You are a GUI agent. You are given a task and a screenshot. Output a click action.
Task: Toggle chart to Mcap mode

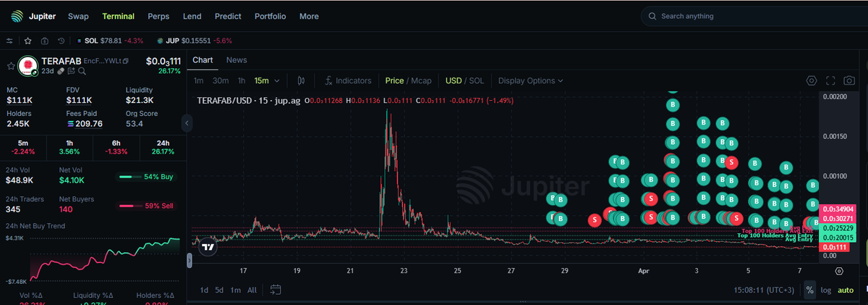point(422,80)
